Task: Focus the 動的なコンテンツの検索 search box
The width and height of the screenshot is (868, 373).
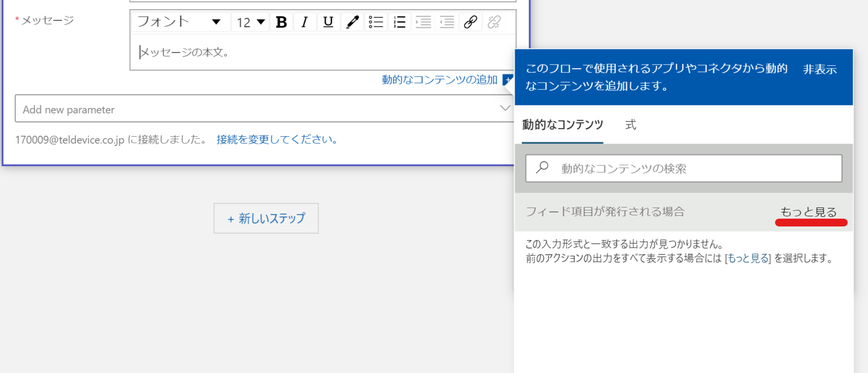Action: [684, 168]
